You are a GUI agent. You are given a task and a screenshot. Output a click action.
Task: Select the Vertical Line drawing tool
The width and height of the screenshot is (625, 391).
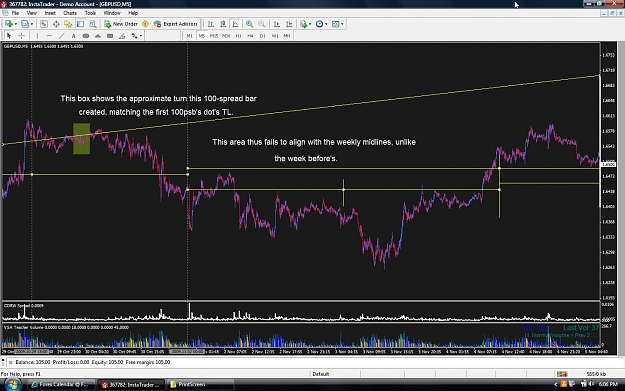click(x=37, y=36)
